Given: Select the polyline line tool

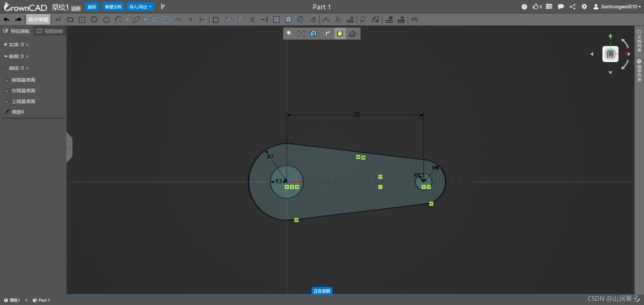Looking at the screenshot, I should click(x=58, y=19).
